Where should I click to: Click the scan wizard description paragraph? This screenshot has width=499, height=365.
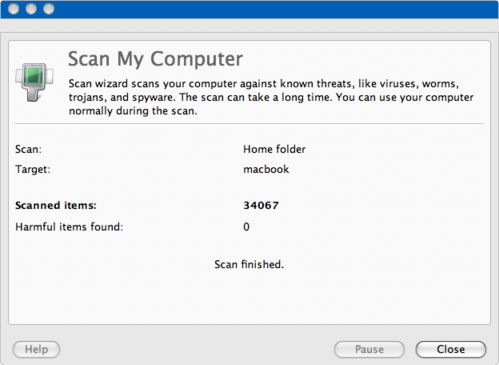(x=271, y=97)
